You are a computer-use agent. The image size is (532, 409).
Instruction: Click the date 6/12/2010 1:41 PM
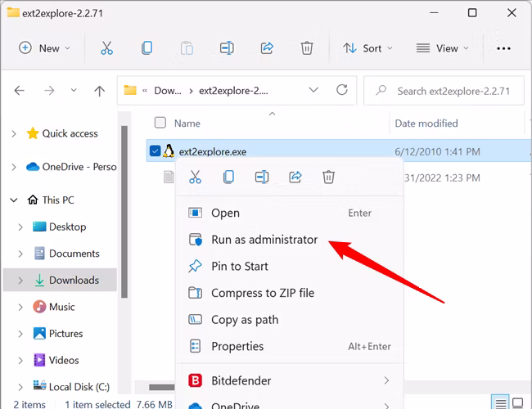[x=437, y=151]
